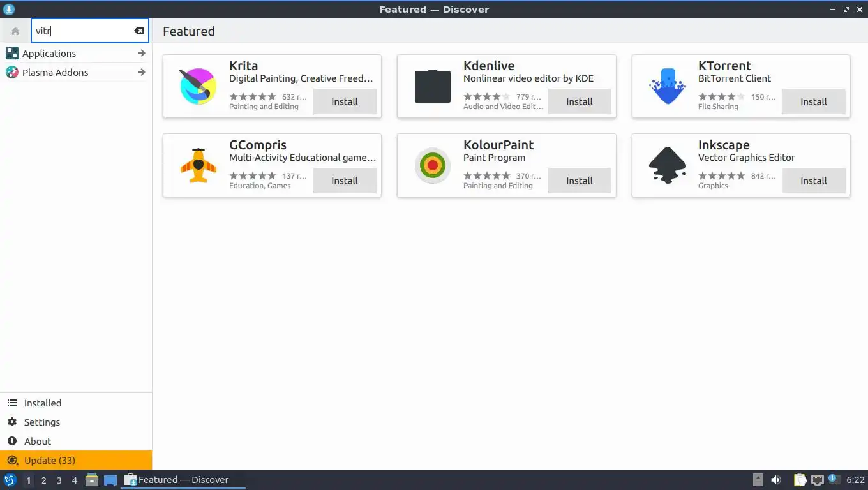Click the home icon beside search field
868x490 pixels.
[15, 31]
